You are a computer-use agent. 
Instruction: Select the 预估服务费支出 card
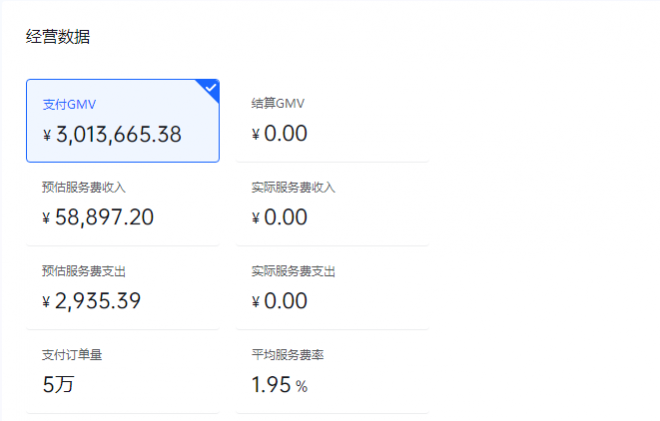click(x=123, y=288)
